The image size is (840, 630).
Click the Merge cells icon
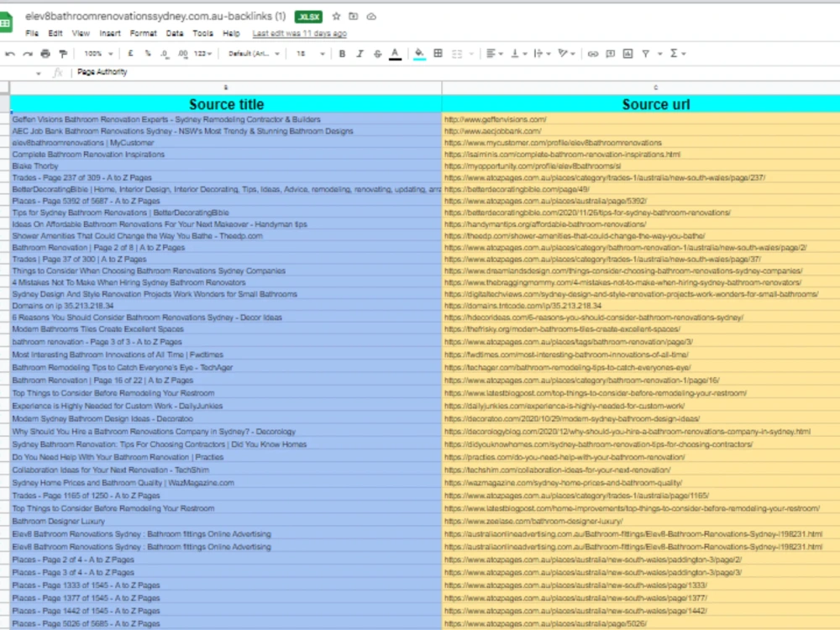(x=457, y=54)
